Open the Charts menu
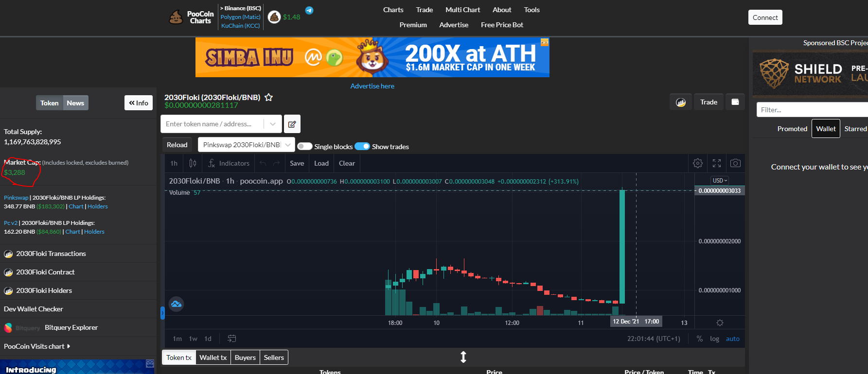The width and height of the screenshot is (868, 374). tap(393, 10)
